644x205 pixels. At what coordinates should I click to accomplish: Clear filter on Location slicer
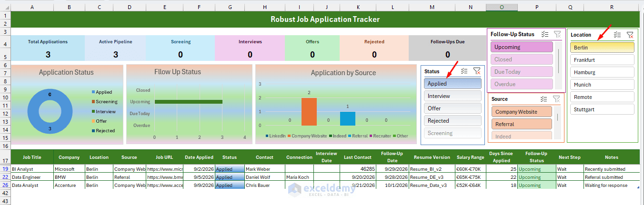[630, 35]
